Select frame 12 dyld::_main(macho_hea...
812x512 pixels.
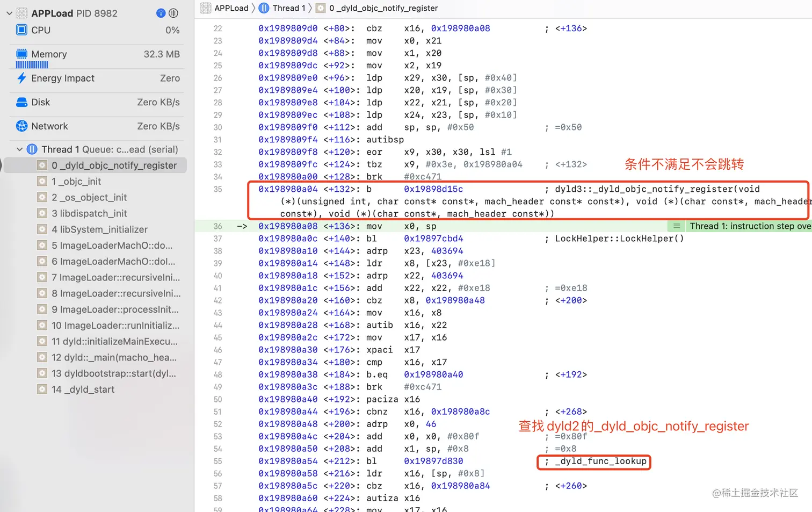point(96,358)
